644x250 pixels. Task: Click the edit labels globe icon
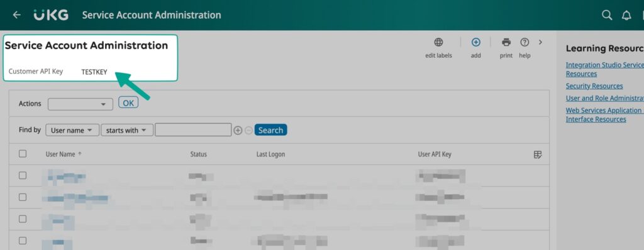[438, 42]
